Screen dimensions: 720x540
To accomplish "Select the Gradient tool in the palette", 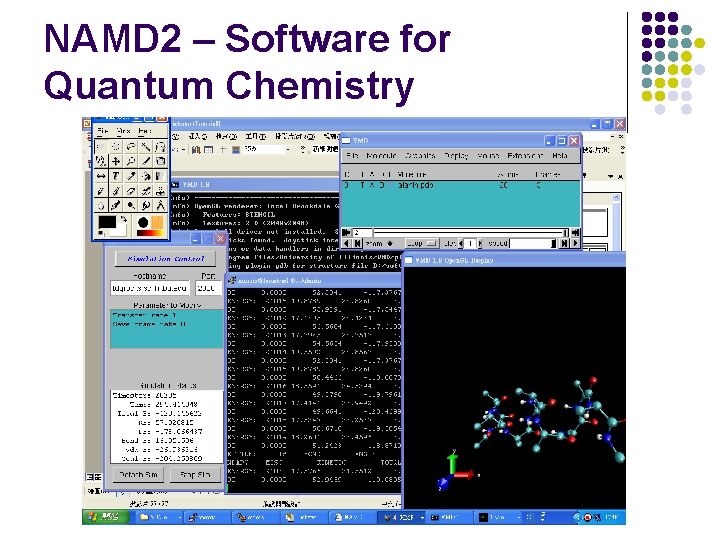I will pyautogui.click(x=160, y=176).
